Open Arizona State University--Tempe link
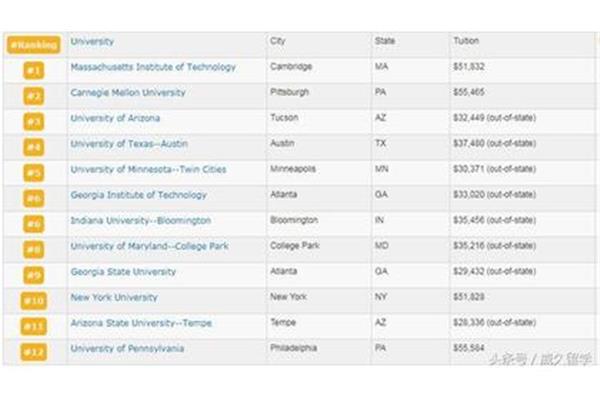Image resolution: width=600 pixels, height=400 pixels. pos(141,323)
